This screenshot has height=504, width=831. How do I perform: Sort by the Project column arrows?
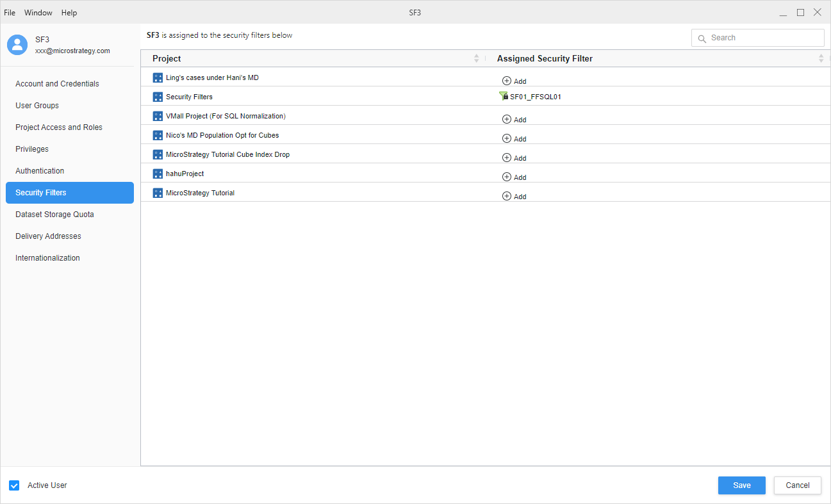click(x=476, y=58)
